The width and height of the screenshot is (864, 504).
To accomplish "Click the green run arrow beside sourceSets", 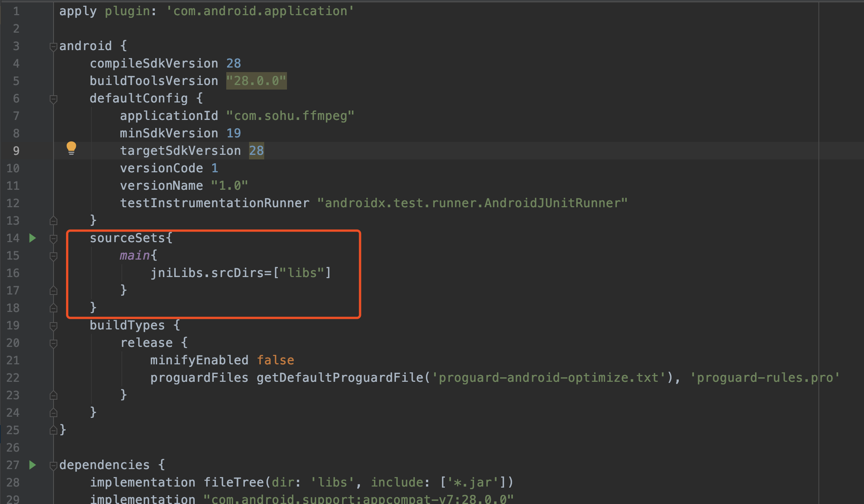I will click(x=33, y=238).
